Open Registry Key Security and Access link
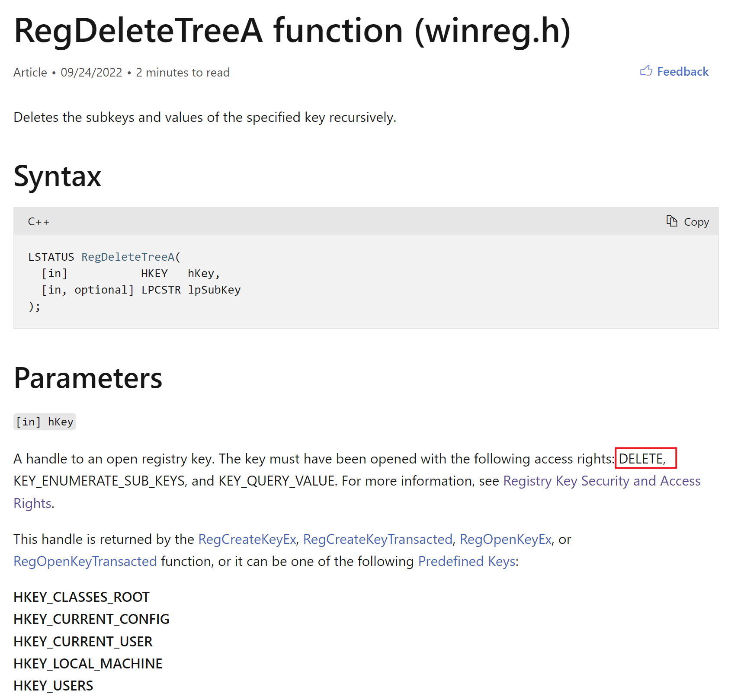The image size is (741, 700). [601, 481]
